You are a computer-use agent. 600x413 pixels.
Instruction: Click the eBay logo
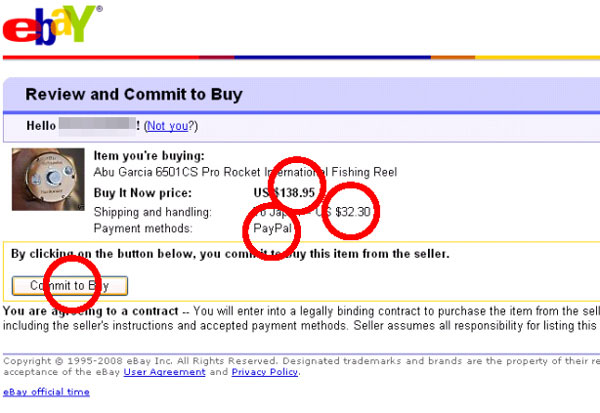[x=50, y=25]
